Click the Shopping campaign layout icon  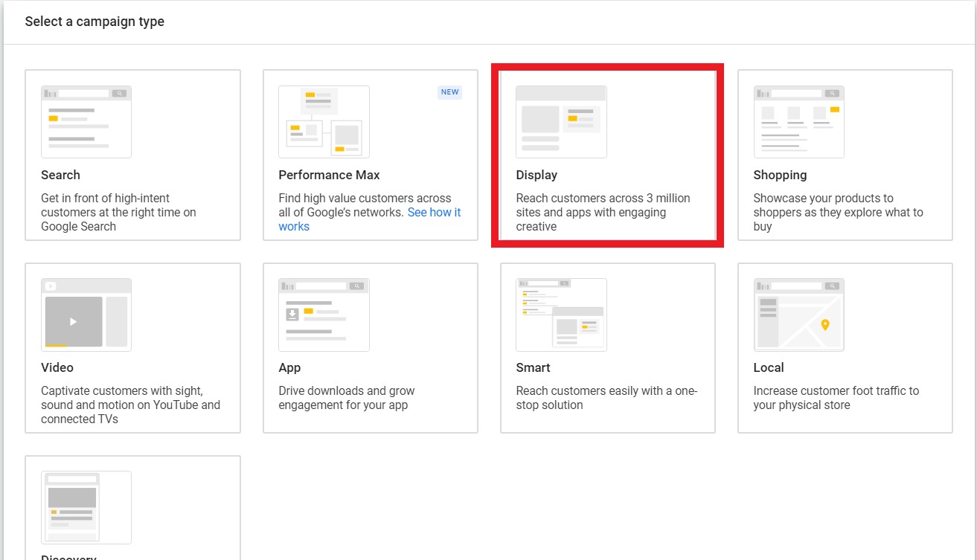tap(798, 121)
